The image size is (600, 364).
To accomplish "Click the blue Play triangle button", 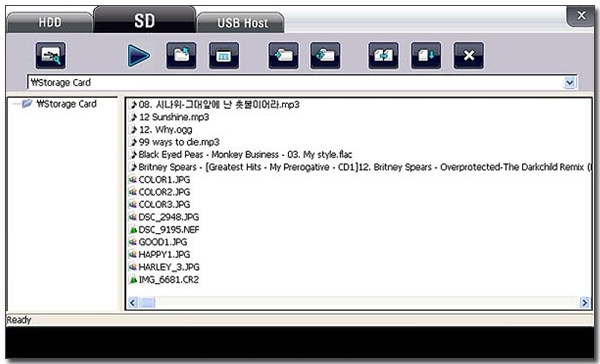I will tap(139, 56).
